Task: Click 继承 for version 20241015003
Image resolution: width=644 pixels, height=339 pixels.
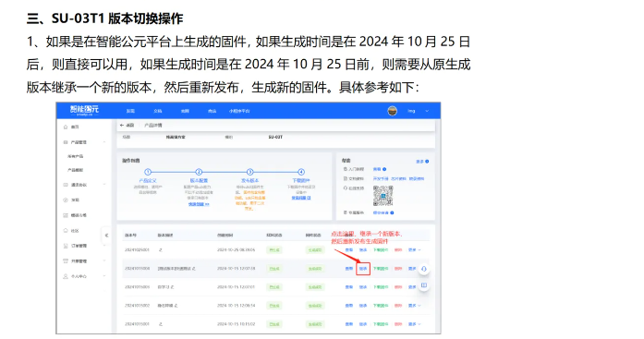Action: coord(363,287)
